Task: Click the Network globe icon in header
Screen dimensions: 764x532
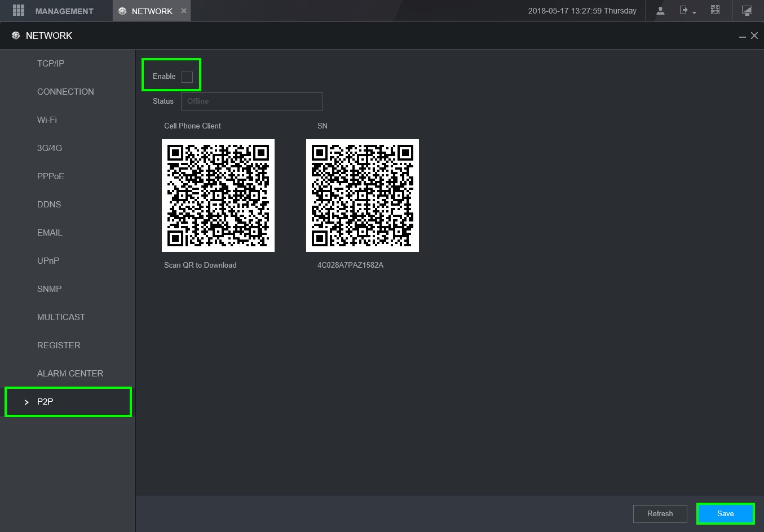Action: [16, 36]
